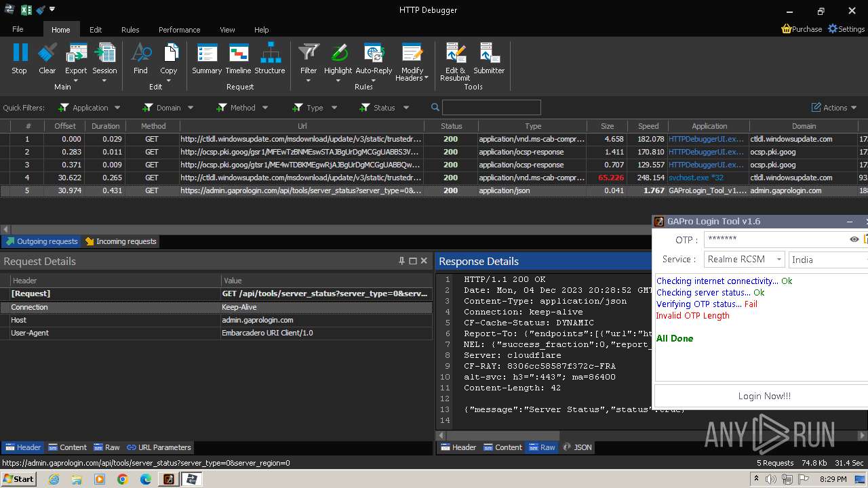Switch to the Performance ribbon tab
This screenshot has width=868, height=488.
point(180,30)
